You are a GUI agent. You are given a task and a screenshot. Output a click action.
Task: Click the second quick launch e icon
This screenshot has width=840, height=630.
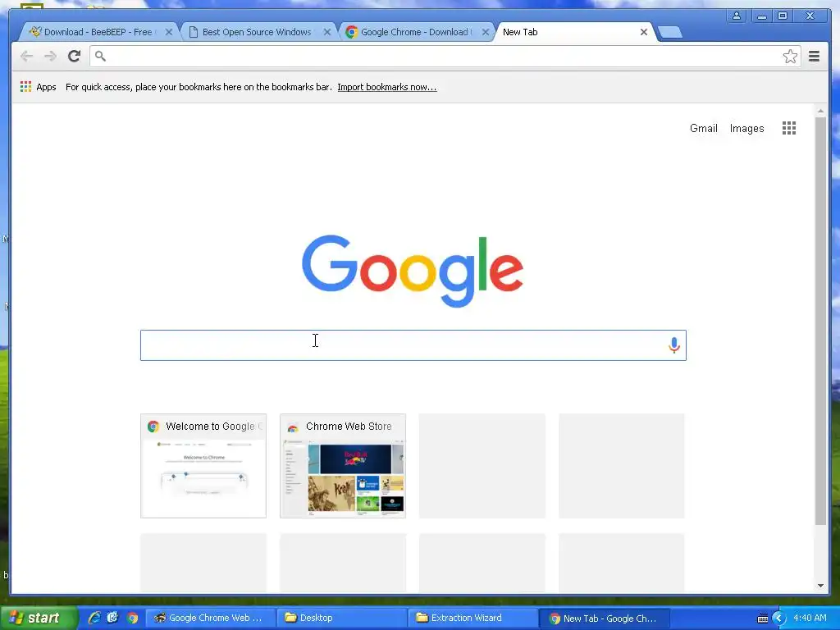(112, 618)
